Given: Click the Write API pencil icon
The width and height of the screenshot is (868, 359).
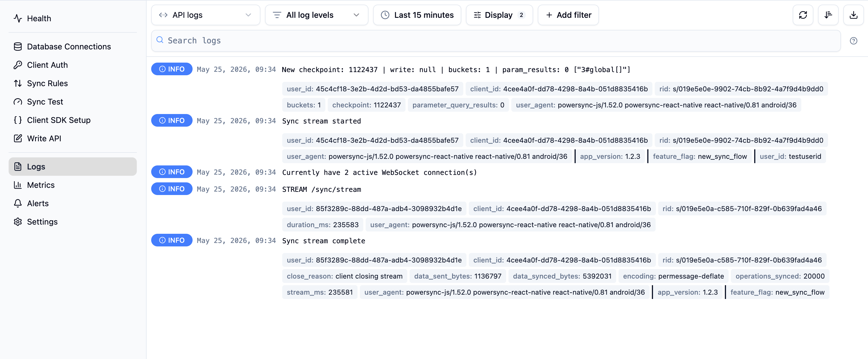Looking at the screenshot, I should [x=18, y=138].
